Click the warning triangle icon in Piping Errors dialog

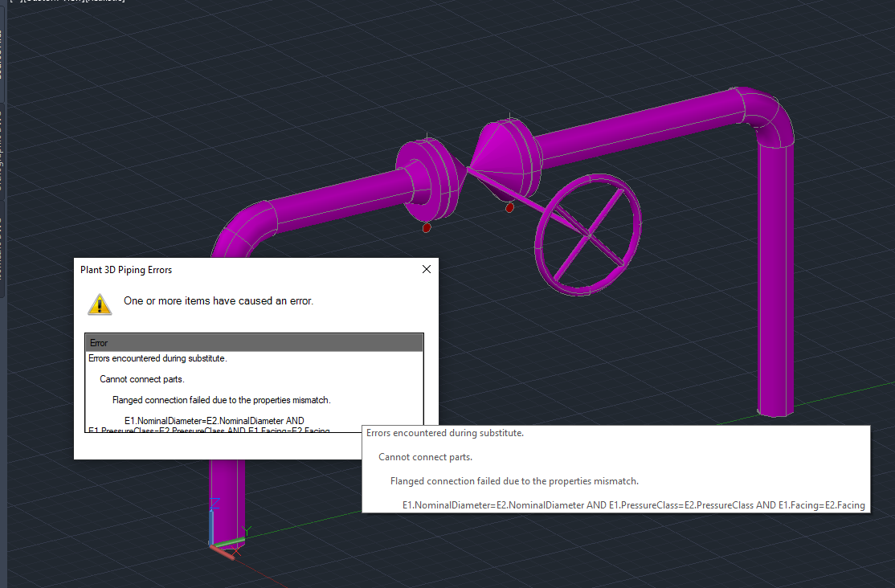tap(100, 304)
